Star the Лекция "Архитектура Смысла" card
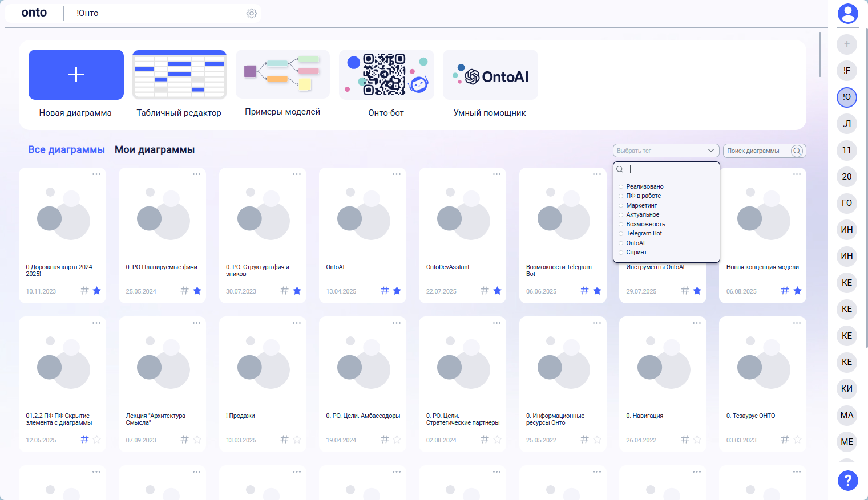 197,440
